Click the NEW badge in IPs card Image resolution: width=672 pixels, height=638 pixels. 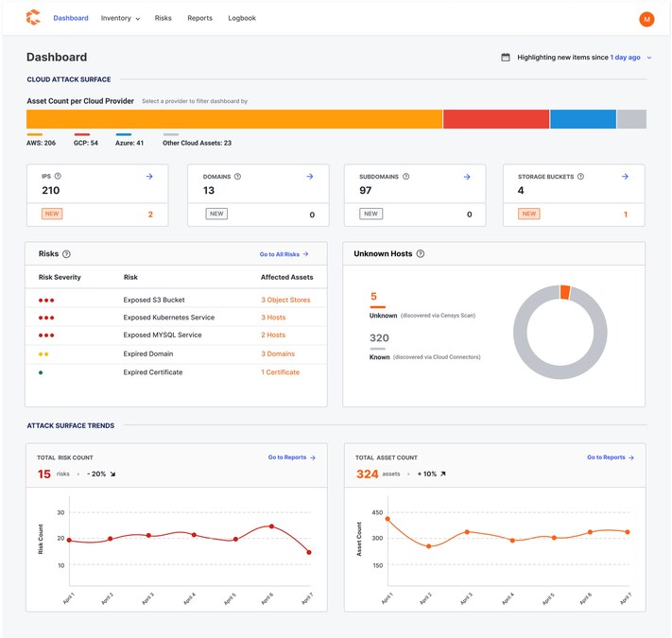click(x=52, y=214)
